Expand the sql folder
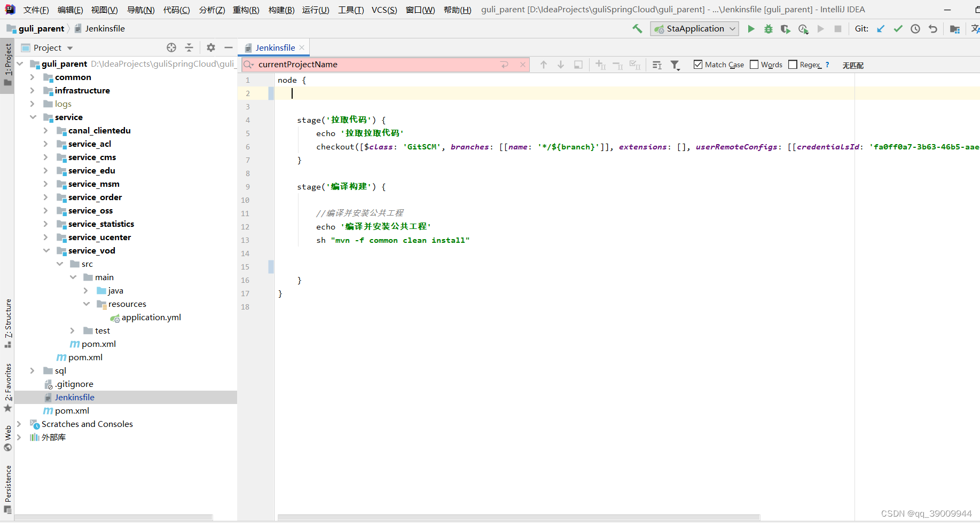Screen dimensions: 980x523 pyautogui.click(x=32, y=371)
